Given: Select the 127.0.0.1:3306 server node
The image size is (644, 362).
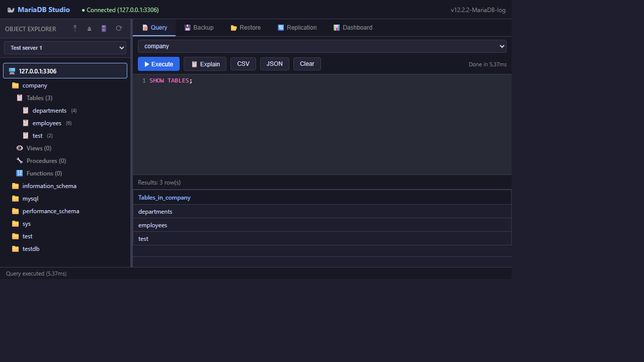Looking at the screenshot, I should coord(65,71).
